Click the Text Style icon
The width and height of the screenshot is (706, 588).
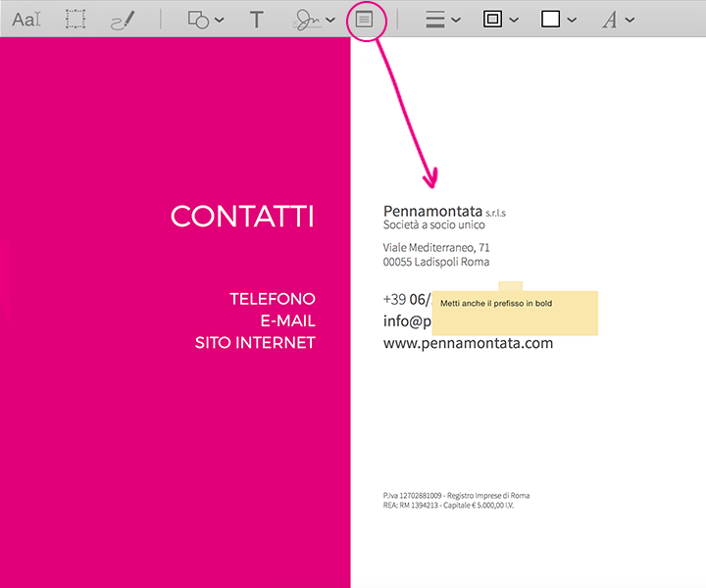click(610, 20)
